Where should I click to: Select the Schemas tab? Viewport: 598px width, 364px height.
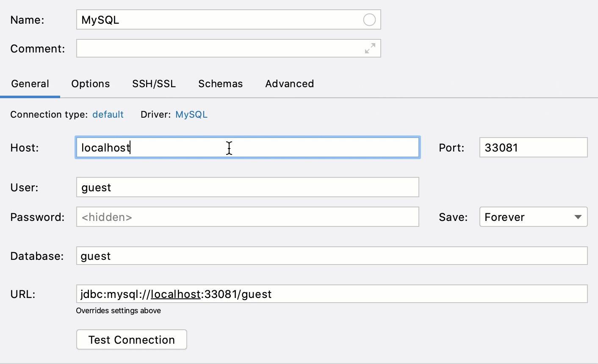(x=220, y=84)
